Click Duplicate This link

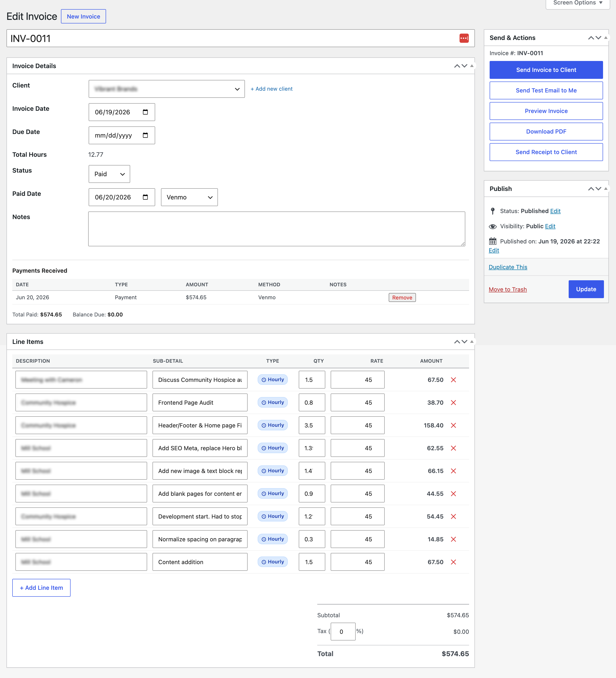(508, 267)
